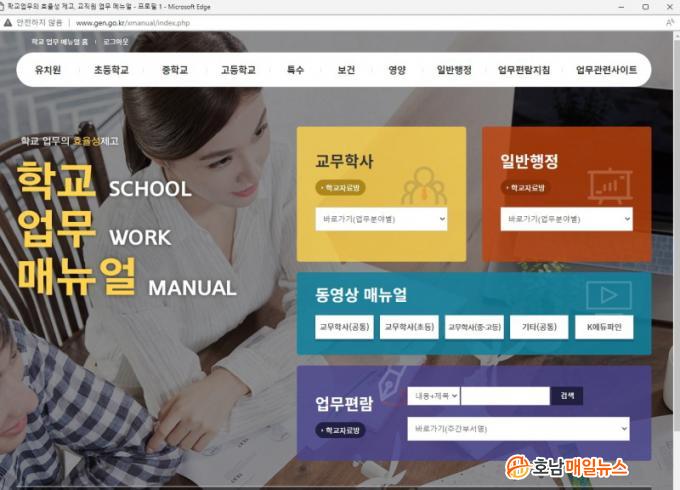Open the 업무관련사이트 menu item
Screen dimensions: 680x490
tap(606, 70)
